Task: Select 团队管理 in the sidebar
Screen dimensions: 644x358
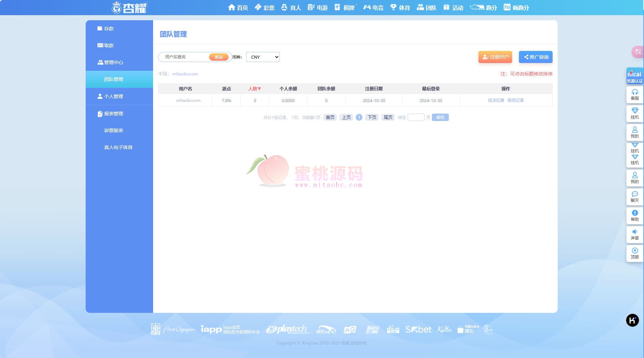Action: [113, 79]
